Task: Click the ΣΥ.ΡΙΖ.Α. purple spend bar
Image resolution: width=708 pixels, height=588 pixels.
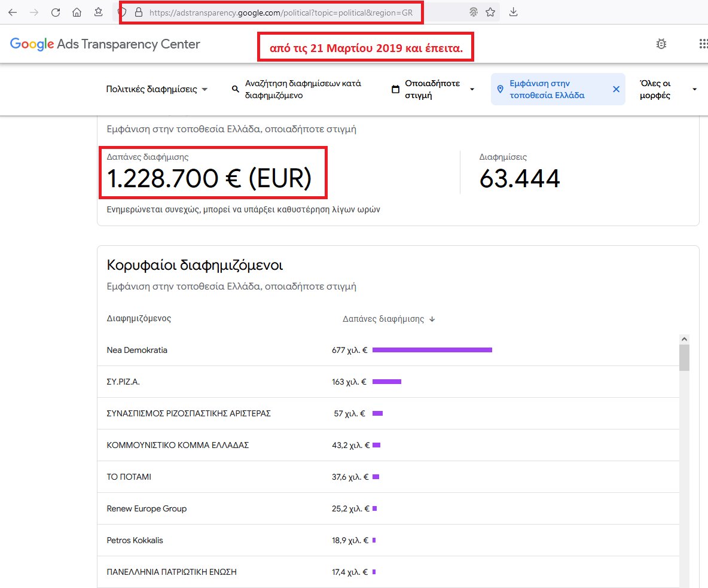Action: 387,382
